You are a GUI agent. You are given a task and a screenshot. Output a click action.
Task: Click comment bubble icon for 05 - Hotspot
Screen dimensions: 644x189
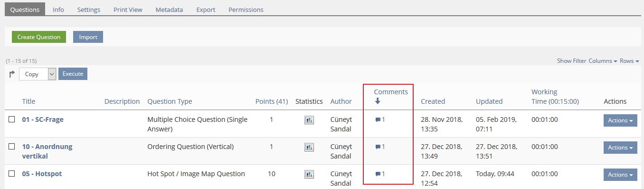click(378, 174)
